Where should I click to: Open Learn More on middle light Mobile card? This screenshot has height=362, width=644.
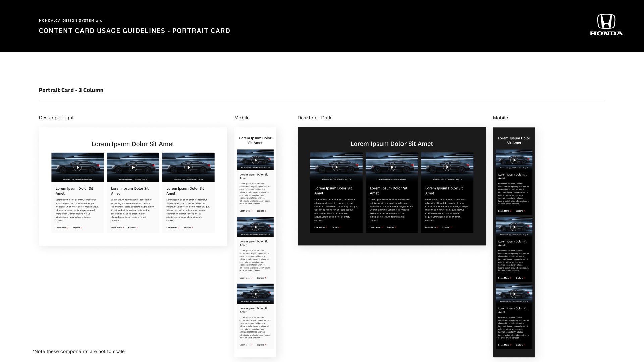pos(246,278)
